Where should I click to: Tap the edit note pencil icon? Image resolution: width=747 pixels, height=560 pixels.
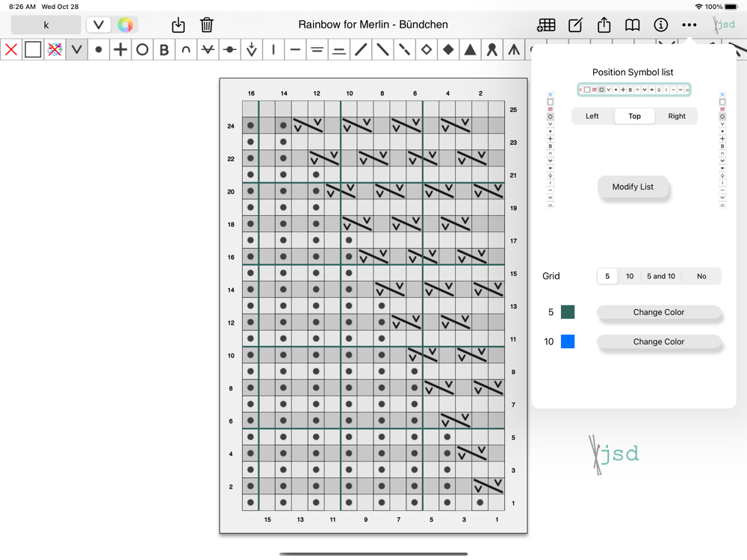pyautogui.click(x=575, y=25)
